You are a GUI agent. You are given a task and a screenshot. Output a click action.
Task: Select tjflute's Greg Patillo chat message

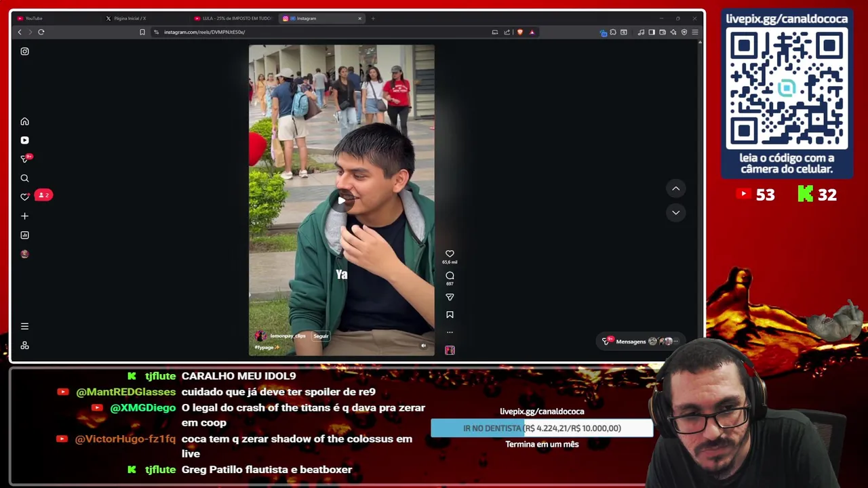267,469
